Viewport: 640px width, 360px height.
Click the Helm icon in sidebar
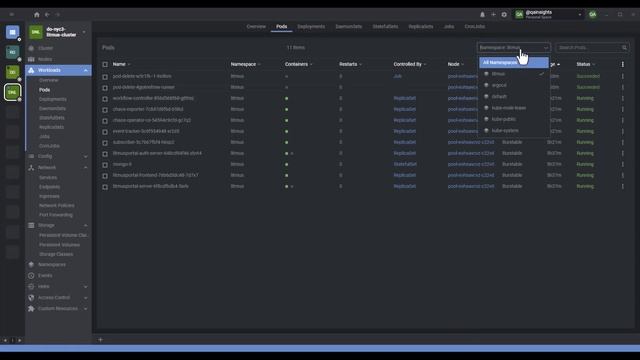(x=31, y=287)
